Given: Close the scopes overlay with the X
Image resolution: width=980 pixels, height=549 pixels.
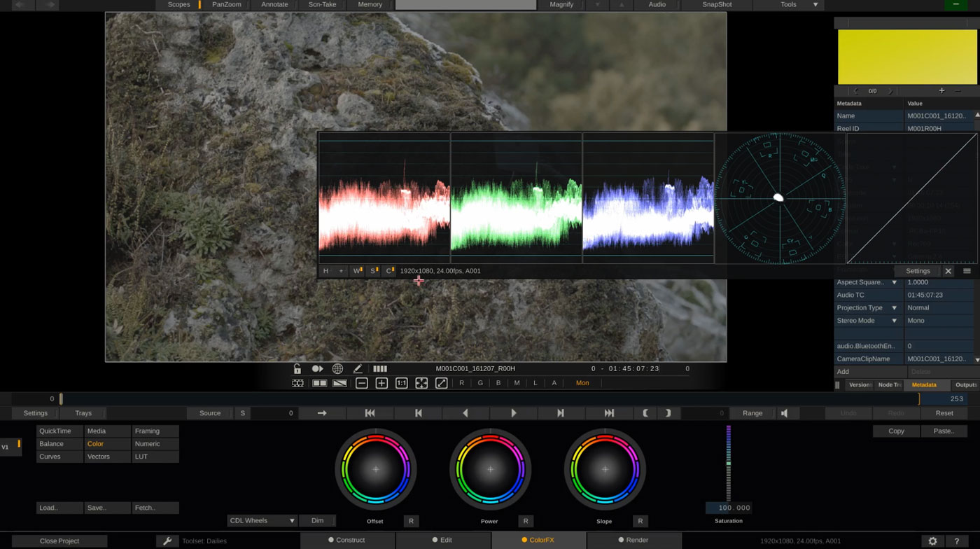Looking at the screenshot, I should pyautogui.click(x=948, y=271).
